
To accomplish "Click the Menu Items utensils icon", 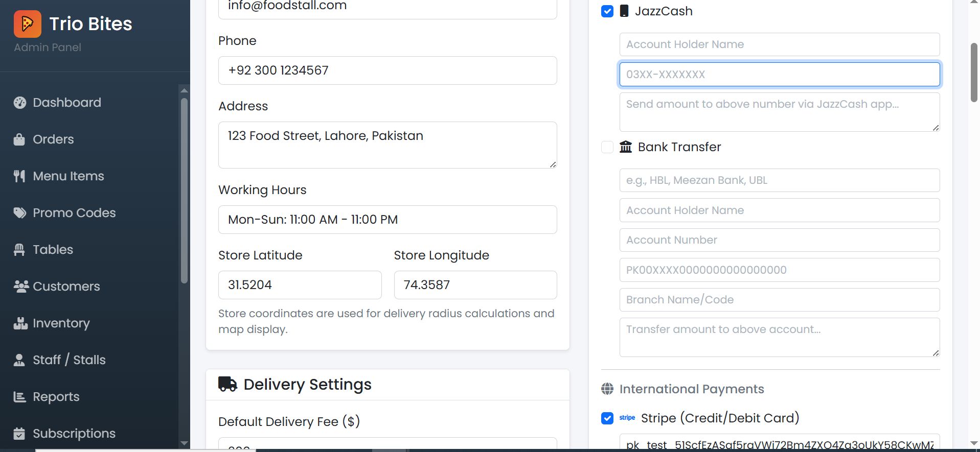I will (19, 176).
